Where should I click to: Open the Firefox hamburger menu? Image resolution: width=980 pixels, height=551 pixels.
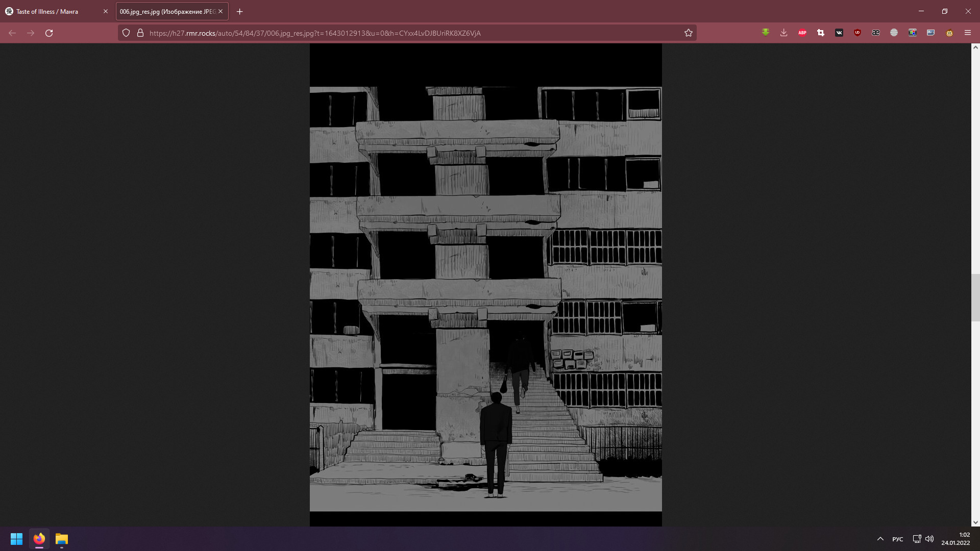[967, 33]
